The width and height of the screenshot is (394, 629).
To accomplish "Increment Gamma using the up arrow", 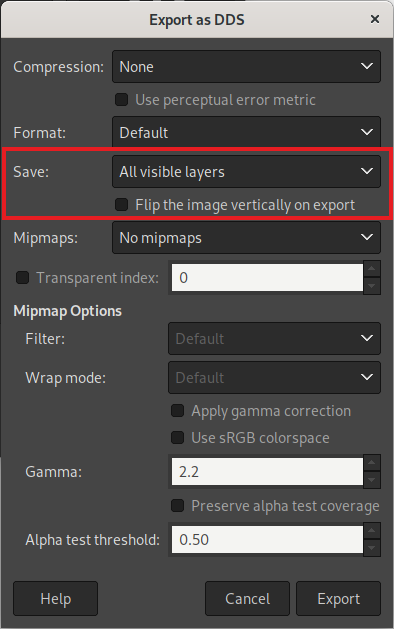I will point(372,463).
